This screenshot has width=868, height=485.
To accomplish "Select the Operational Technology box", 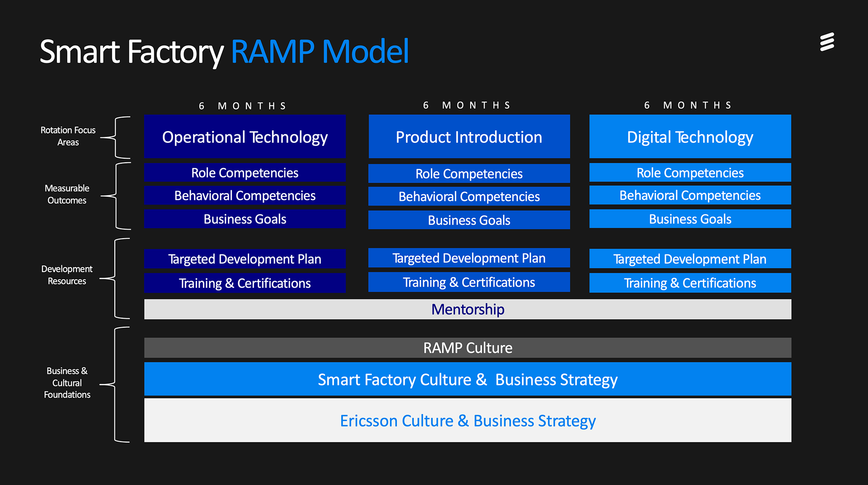I will point(245,137).
